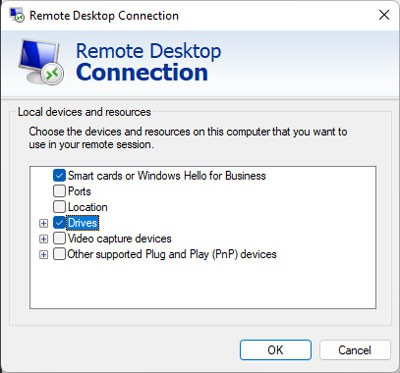Image resolution: width=400 pixels, height=373 pixels.
Task: Dismiss the dialog with Cancel
Action: (x=355, y=350)
